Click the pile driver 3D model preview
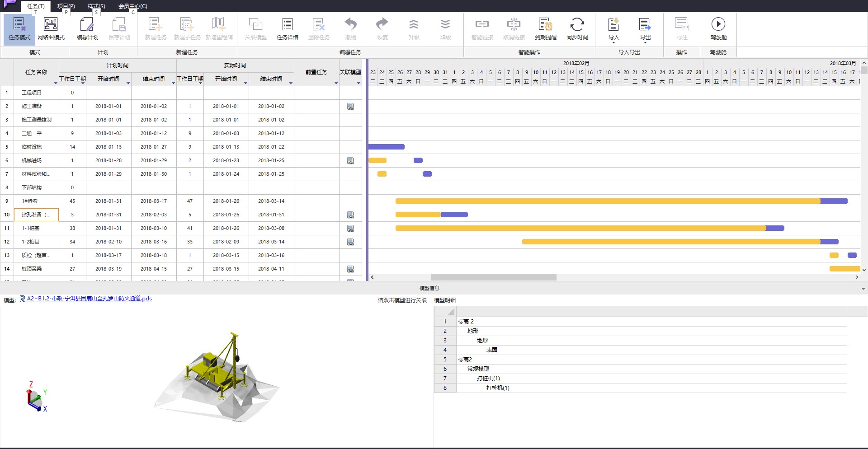Image resolution: width=868 pixels, height=449 pixels. pyautogui.click(x=217, y=377)
